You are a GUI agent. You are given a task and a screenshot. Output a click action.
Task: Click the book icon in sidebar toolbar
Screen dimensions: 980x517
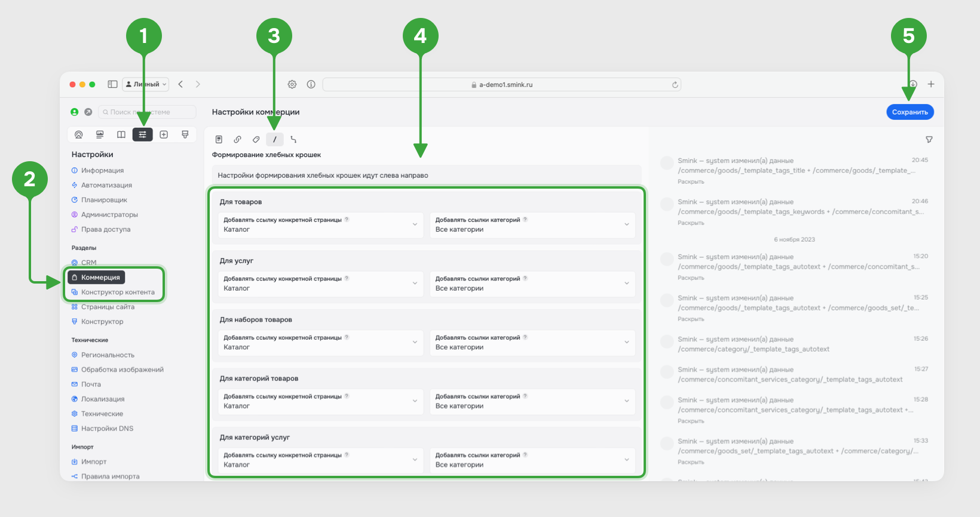(121, 134)
